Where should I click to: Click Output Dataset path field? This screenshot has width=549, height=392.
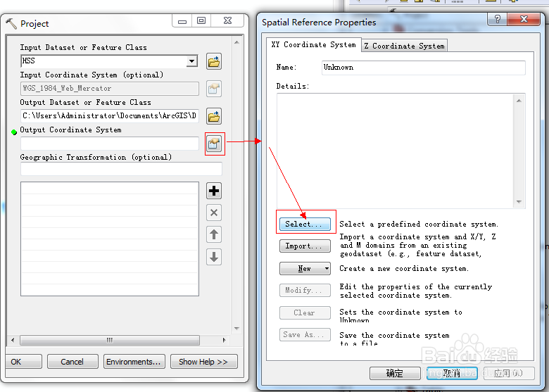tap(110, 116)
